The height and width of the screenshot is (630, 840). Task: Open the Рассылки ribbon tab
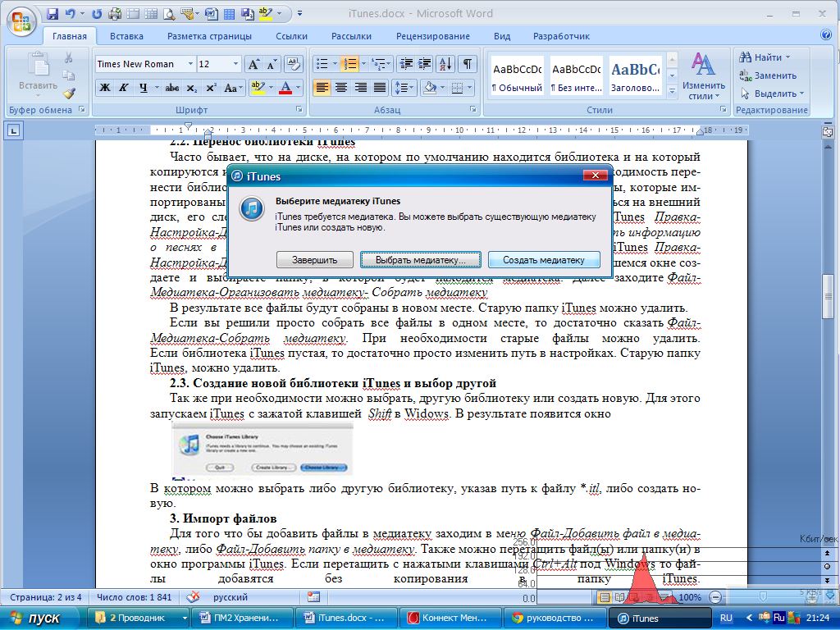pos(351,36)
